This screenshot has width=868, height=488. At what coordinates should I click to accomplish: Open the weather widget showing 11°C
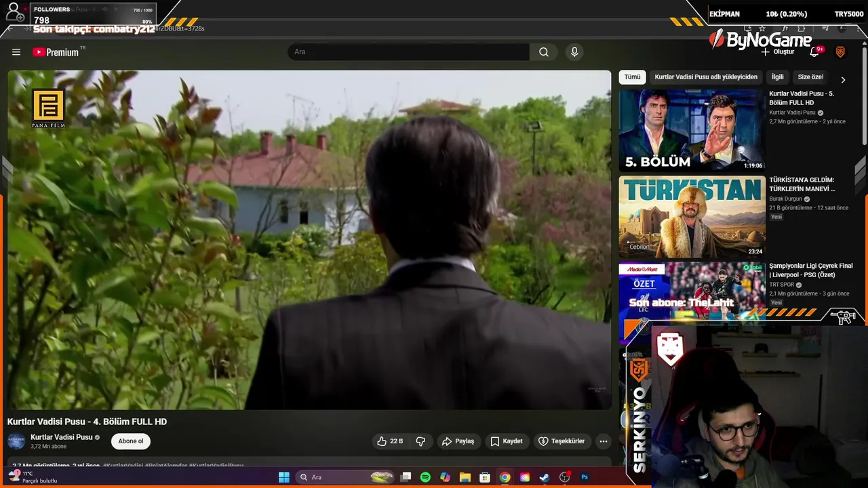tap(33, 477)
